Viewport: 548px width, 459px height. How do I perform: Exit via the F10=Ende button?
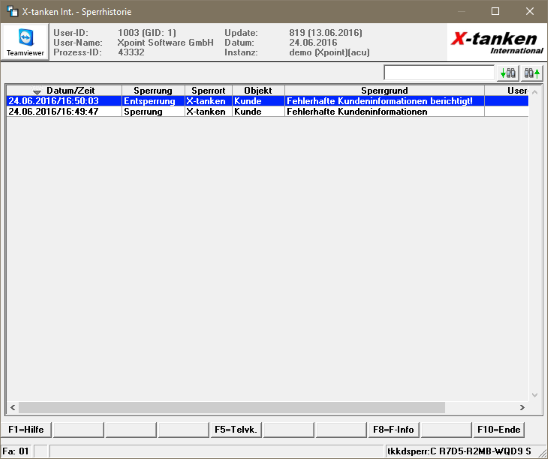click(x=498, y=430)
